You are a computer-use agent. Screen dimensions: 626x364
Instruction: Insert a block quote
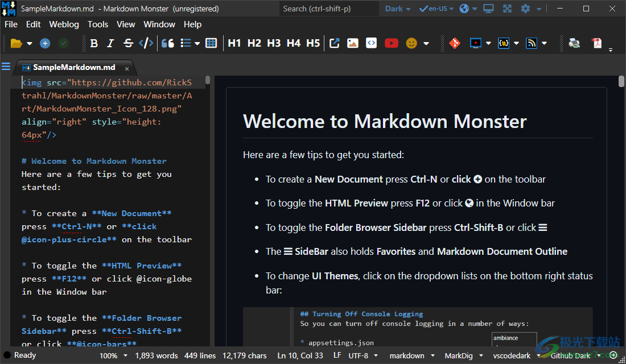tap(168, 43)
